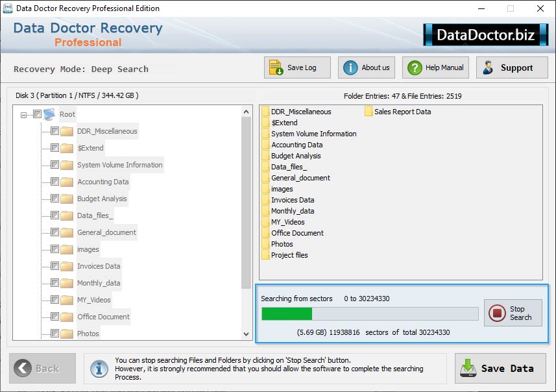Click the Help Manual question mark icon

click(x=414, y=67)
